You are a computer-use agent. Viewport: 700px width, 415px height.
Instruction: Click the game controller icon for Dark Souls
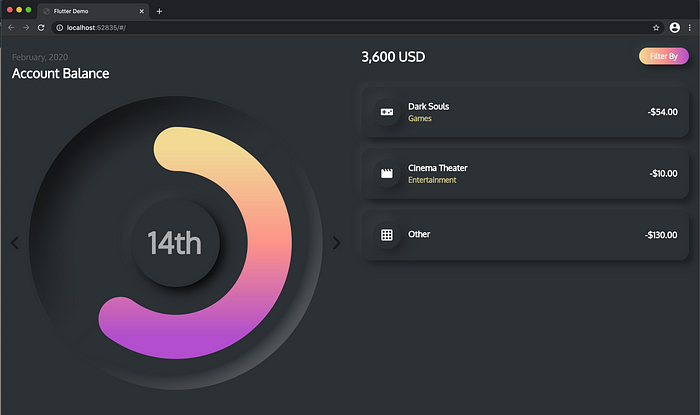pos(387,112)
